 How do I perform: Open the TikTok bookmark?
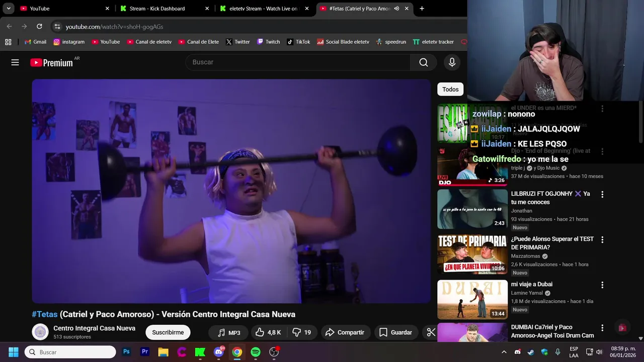[x=298, y=42]
